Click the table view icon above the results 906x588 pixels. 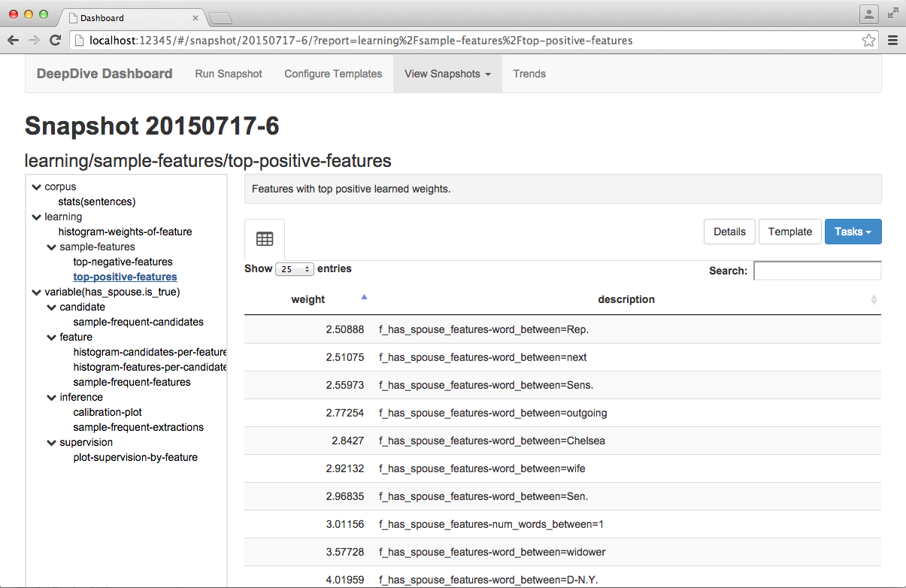[x=264, y=237]
